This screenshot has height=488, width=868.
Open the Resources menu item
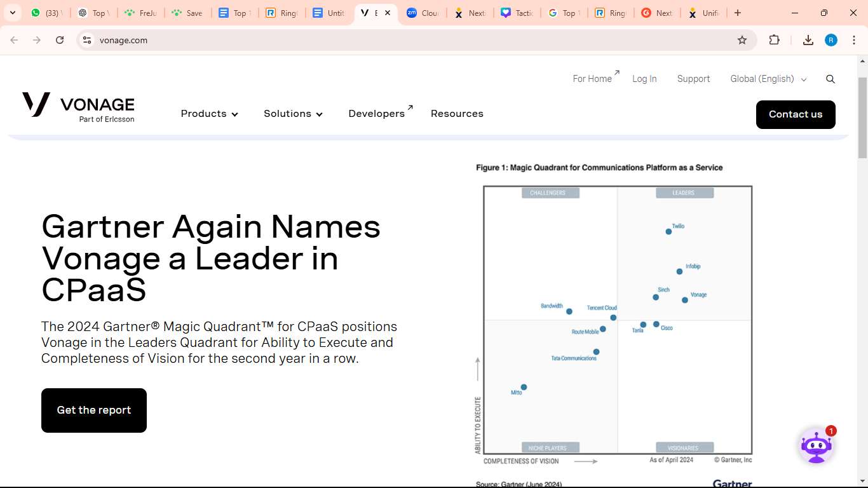click(457, 114)
